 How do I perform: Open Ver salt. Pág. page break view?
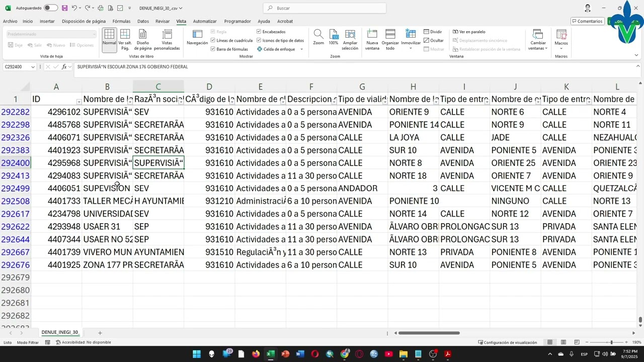click(125, 39)
